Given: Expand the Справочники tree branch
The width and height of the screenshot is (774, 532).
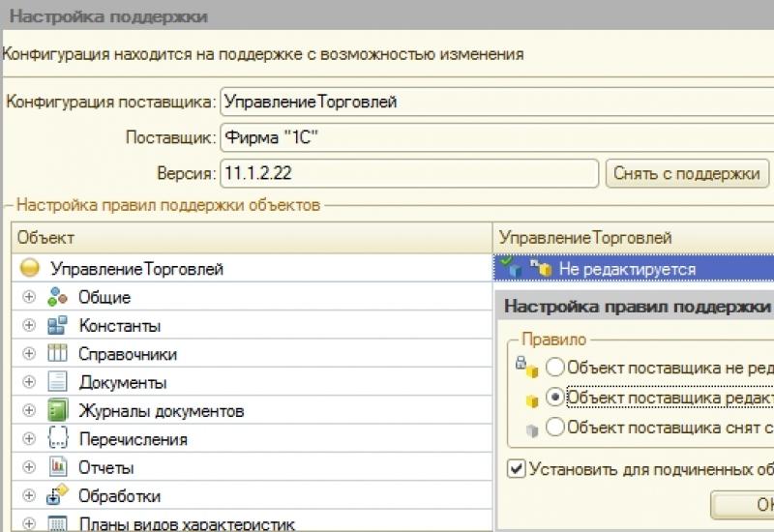Looking at the screenshot, I should [x=28, y=354].
